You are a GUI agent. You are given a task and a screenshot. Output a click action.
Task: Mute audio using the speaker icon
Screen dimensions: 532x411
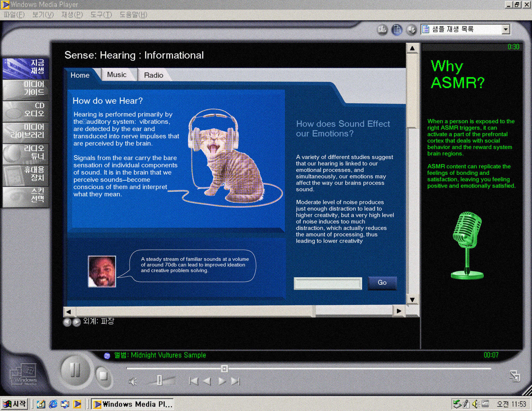pyautogui.click(x=133, y=382)
